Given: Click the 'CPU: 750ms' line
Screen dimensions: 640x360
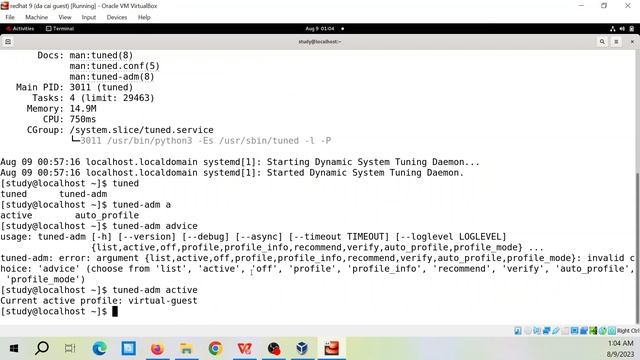Looking at the screenshot, I should click(69, 119).
